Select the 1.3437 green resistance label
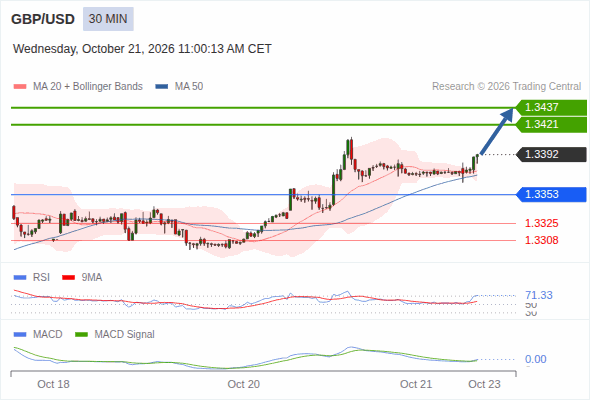Image resolution: width=590 pixels, height=400 pixels. click(x=551, y=107)
